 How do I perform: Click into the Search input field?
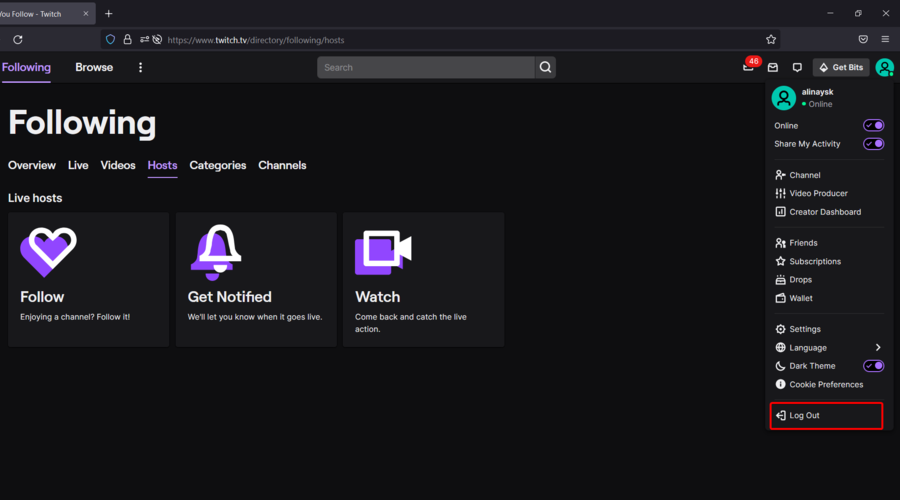pos(426,67)
